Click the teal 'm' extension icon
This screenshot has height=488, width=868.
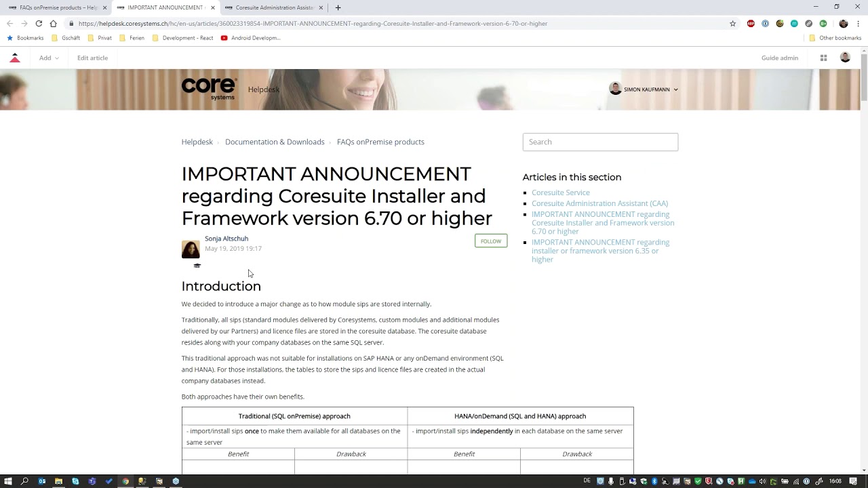point(794,23)
